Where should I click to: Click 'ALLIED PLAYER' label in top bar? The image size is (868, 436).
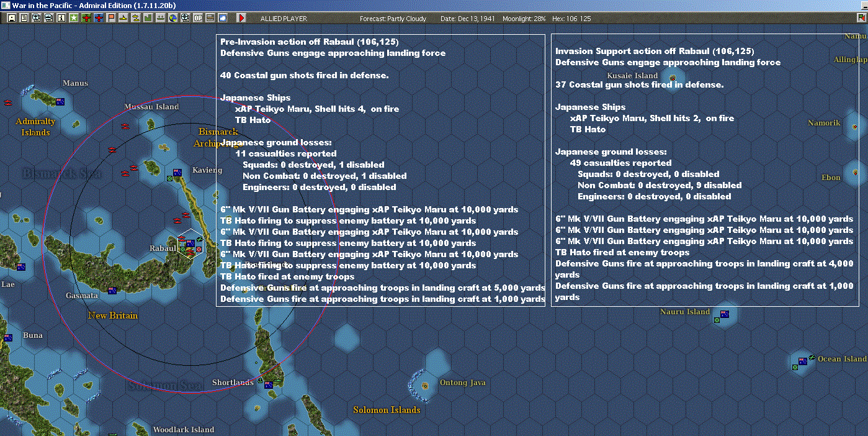click(284, 19)
